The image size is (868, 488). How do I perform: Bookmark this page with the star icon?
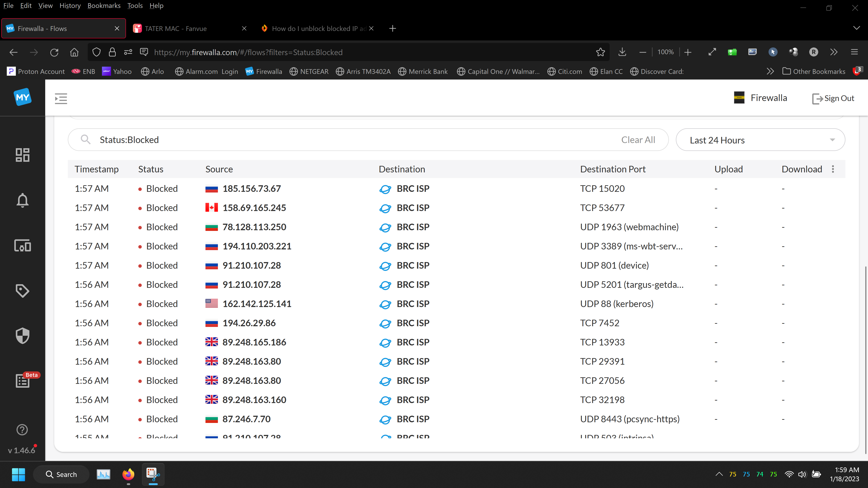click(x=600, y=52)
